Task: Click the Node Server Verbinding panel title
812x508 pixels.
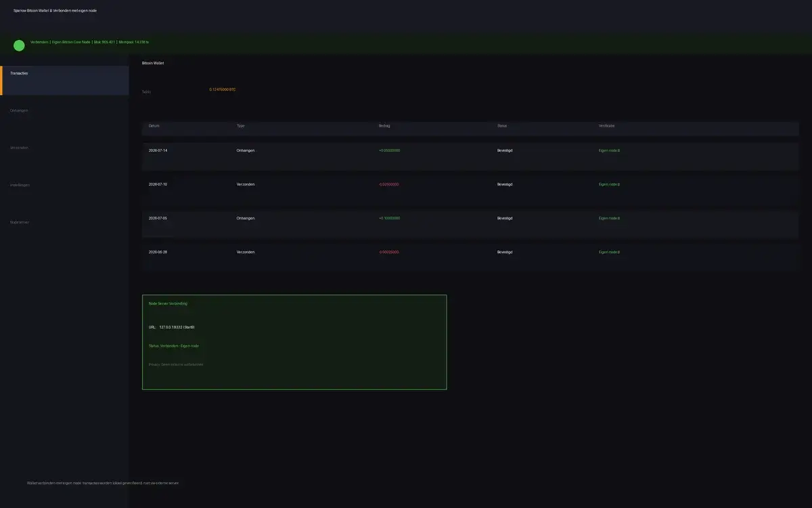Action: pos(168,303)
